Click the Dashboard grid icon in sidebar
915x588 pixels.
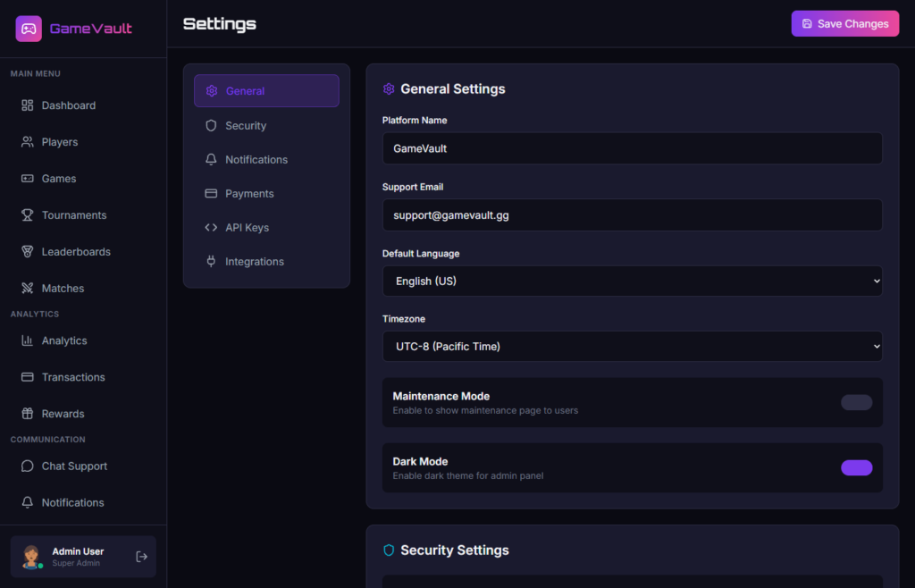(28, 105)
